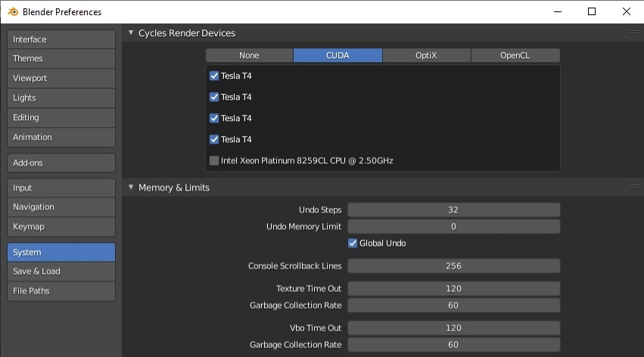Image resolution: width=644 pixels, height=357 pixels.
Task: Open the Add-ons preferences section
Action: coord(61,163)
